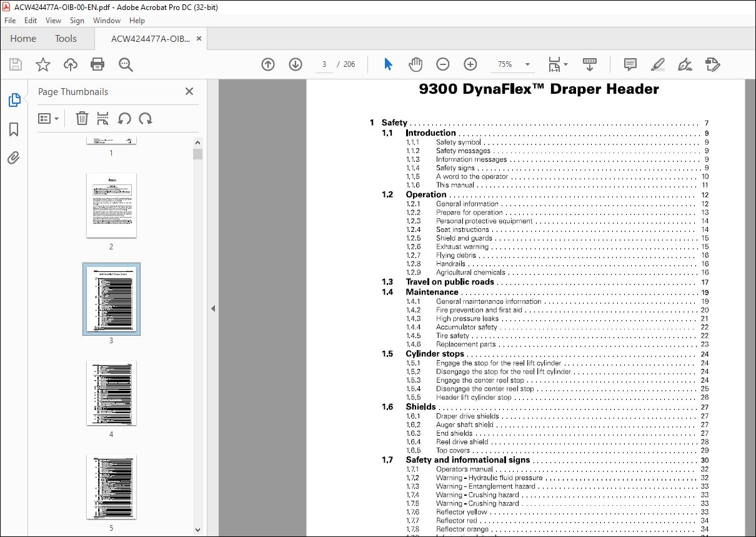Image resolution: width=756 pixels, height=537 pixels.
Task: Open thumbnails options dropdown menu
Action: coord(49,118)
